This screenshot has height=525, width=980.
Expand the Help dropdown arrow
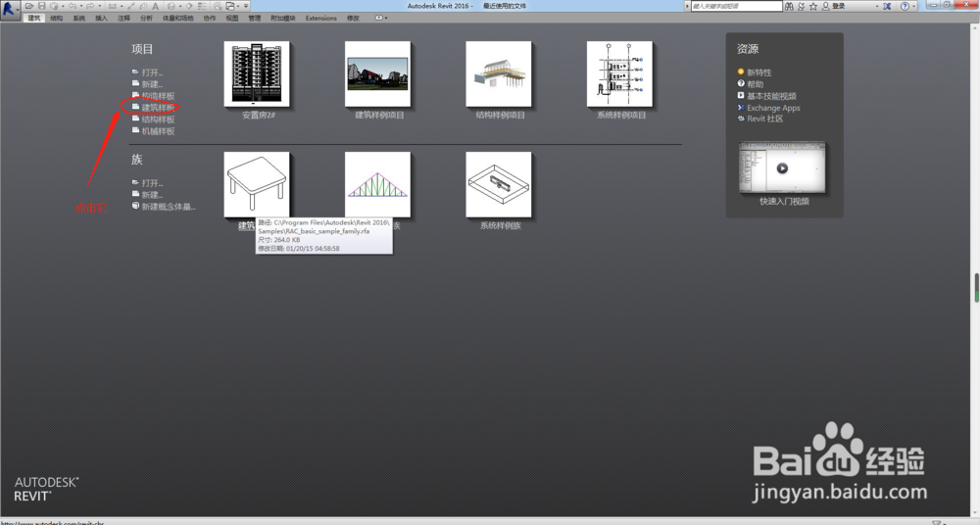(913, 6)
